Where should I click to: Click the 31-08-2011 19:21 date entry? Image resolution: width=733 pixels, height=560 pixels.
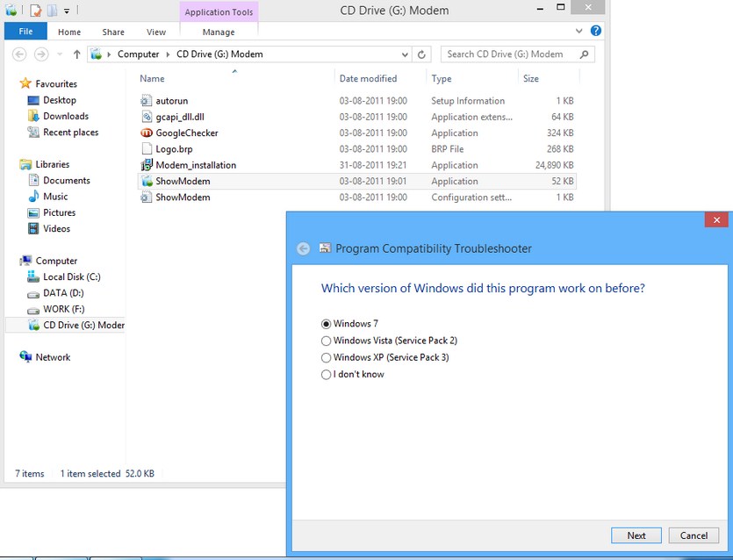[373, 165]
